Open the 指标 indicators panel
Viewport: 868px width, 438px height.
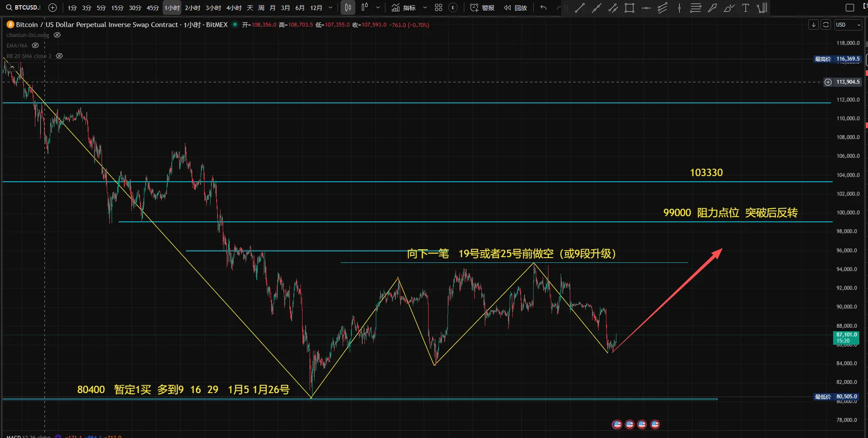pyautogui.click(x=404, y=8)
